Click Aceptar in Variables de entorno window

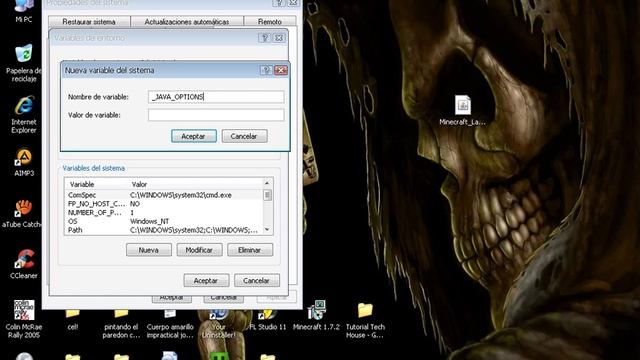[206, 280]
